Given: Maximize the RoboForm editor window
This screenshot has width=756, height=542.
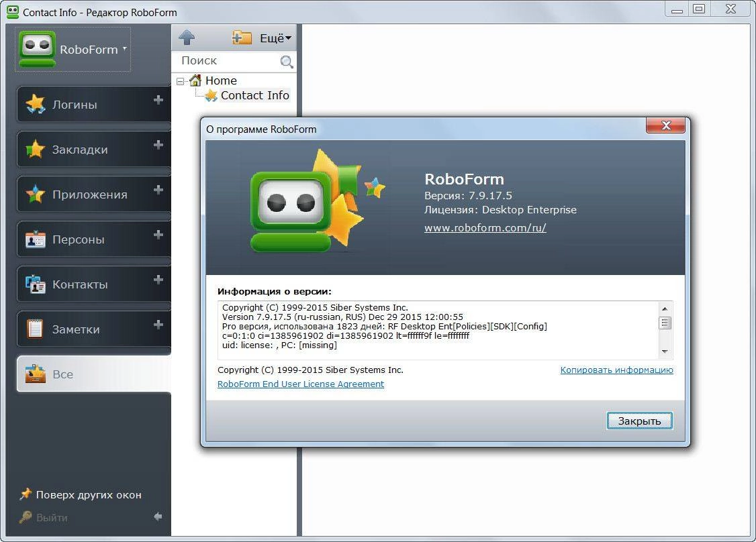Looking at the screenshot, I should point(699,9).
